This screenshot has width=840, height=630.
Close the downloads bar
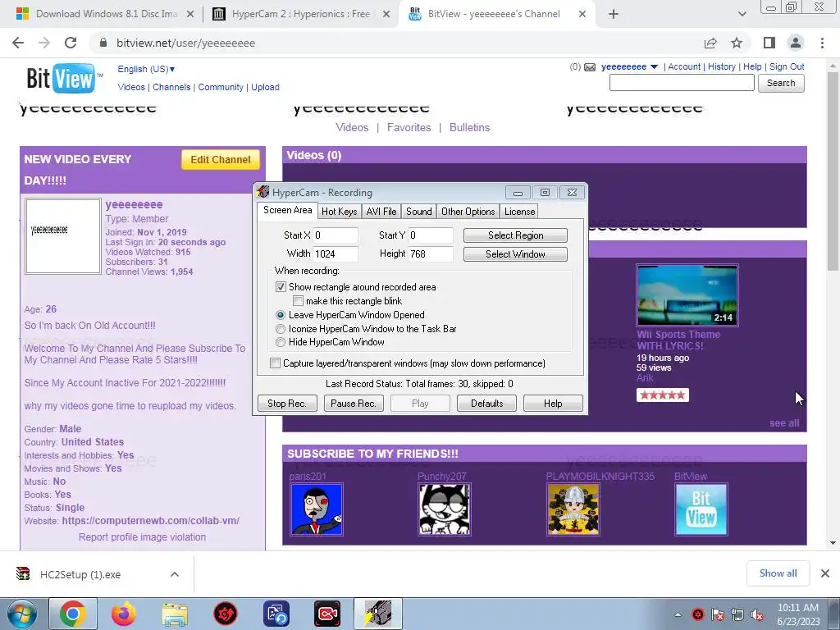pos(825,573)
